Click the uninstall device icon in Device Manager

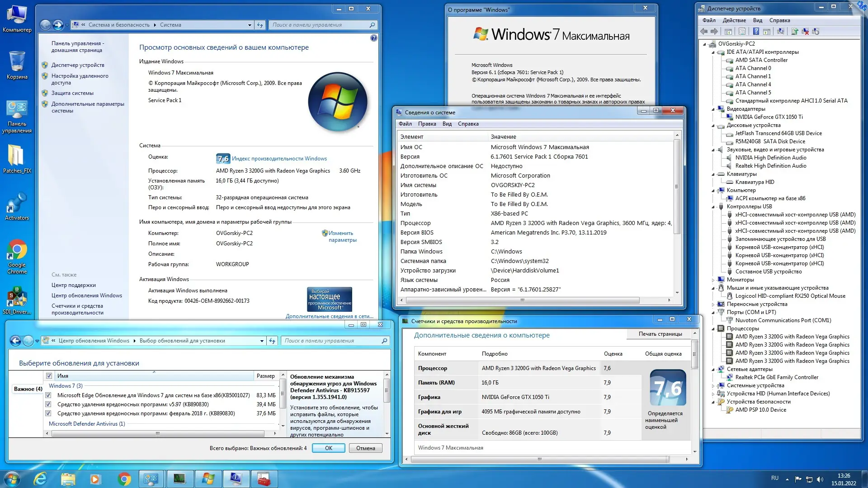(x=806, y=32)
